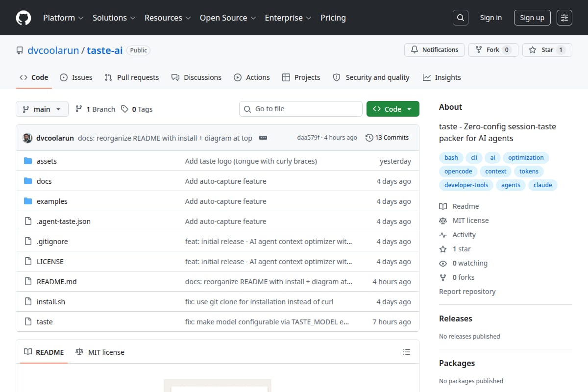The width and height of the screenshot is (588, 392).
Task: Switch to the Discussions tab
Action: pos(196,77)
